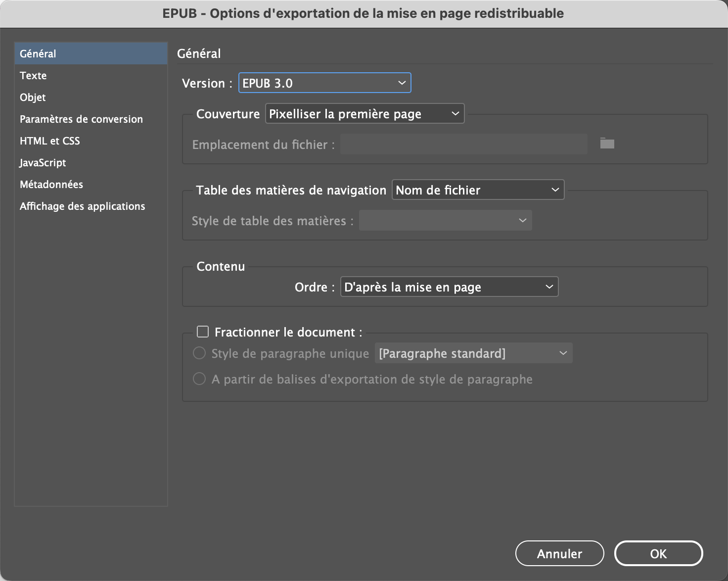
Task: Enable the Fractionner le document checkbox
Action: point(202,332)
